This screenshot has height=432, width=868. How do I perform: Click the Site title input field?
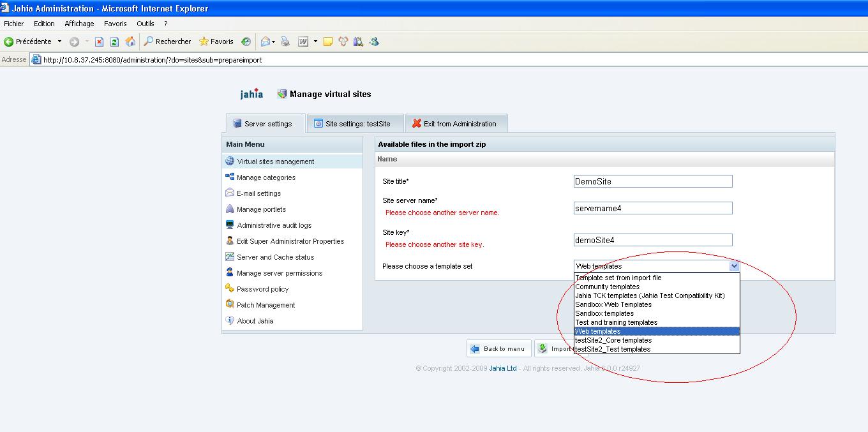pyautogui.click(x=653, y=181)
